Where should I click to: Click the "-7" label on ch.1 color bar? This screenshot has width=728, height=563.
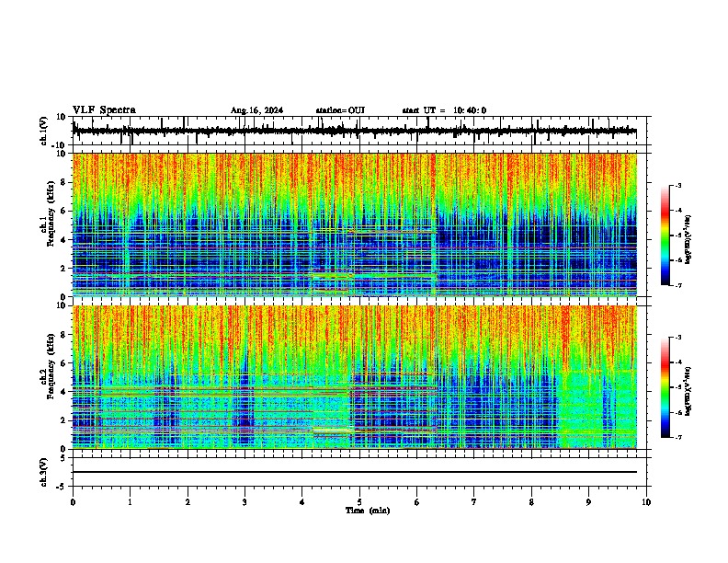(x=678, y=285)
